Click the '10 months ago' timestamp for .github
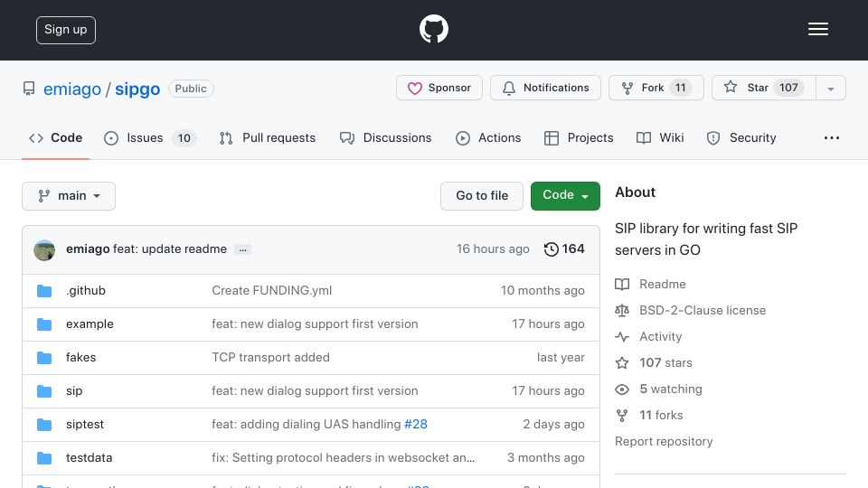Viewport: 868px width, 488px height. (542, 290)
